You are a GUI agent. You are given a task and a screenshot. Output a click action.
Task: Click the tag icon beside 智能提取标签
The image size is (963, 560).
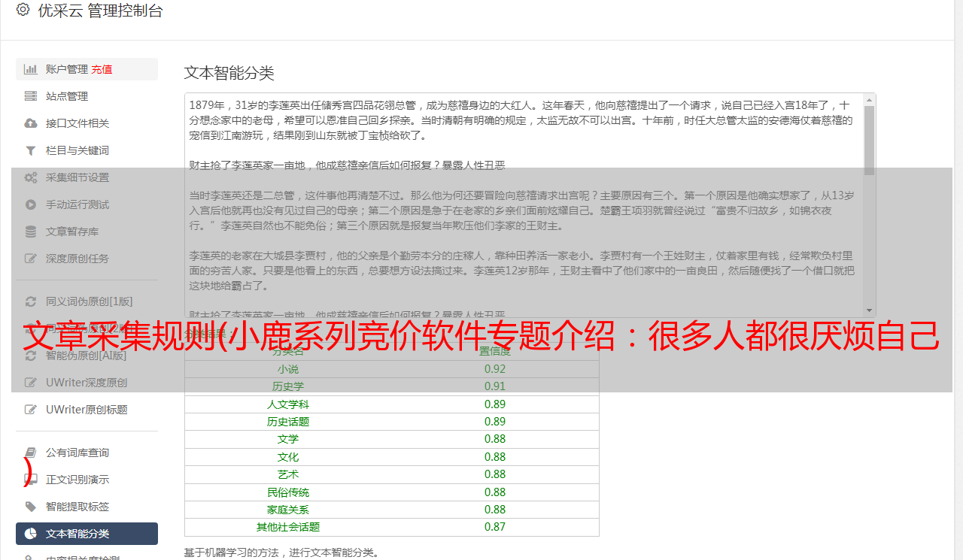tap(31, 507)
